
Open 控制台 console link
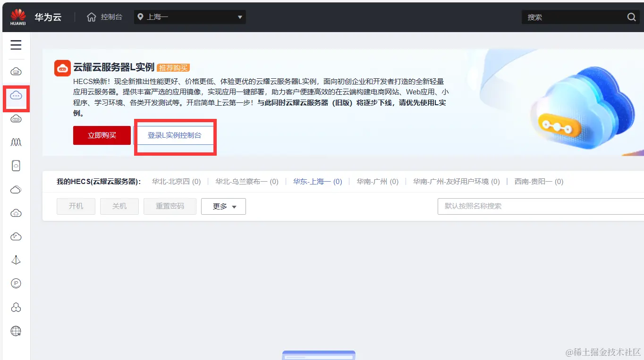(x=111, y=17)
